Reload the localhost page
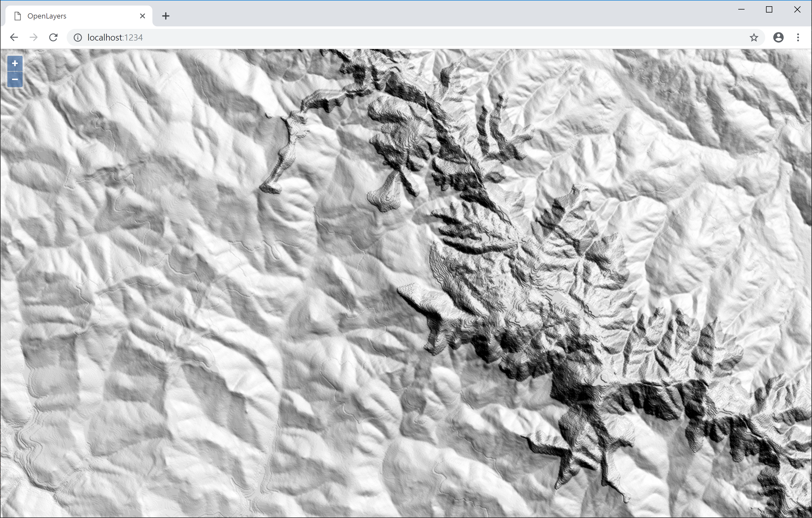Image resolution: width=812 pixels, height=518 pixels. [53, 38]
